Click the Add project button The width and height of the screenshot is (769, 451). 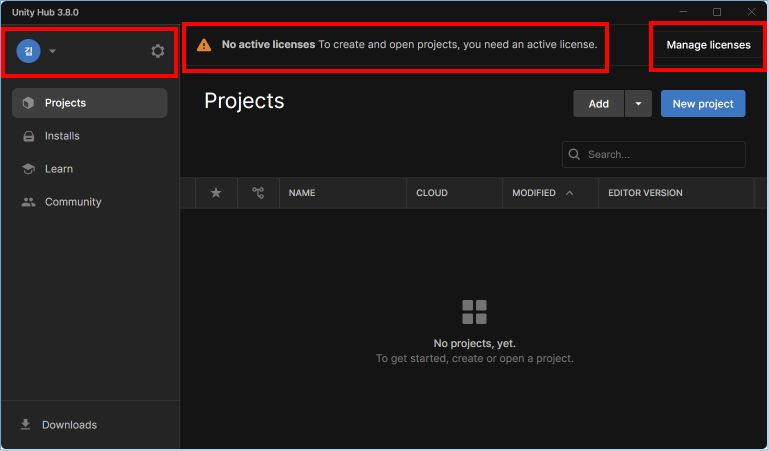(x=598, y=103)
